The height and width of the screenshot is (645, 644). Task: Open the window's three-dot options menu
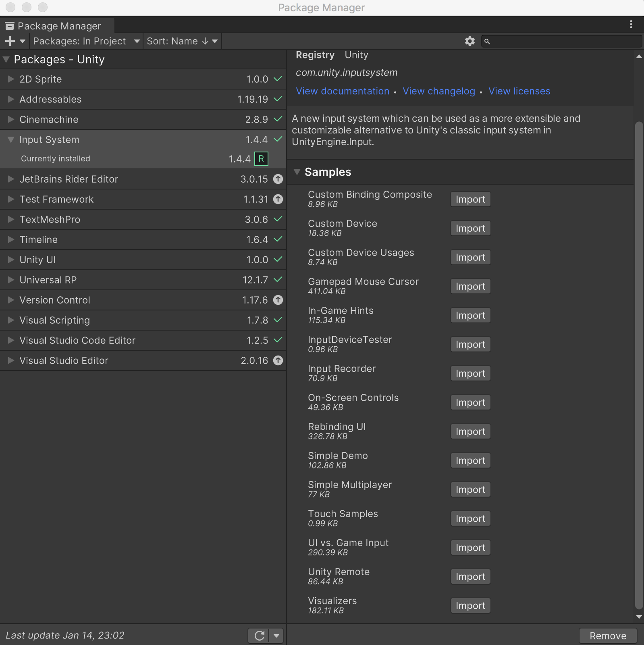(x=631, y=25)
